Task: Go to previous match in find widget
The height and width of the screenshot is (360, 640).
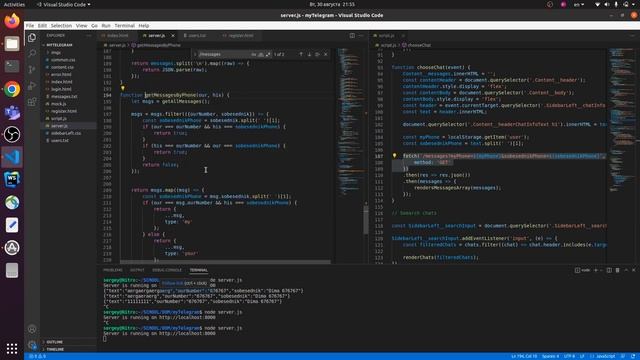Action: tap(301, 54)
